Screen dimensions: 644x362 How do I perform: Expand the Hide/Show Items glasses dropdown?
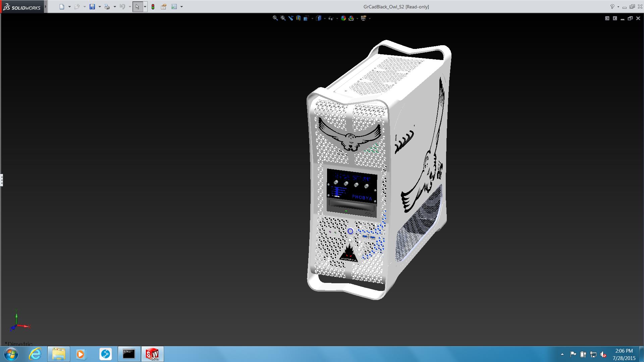click(x=336, y=18)
